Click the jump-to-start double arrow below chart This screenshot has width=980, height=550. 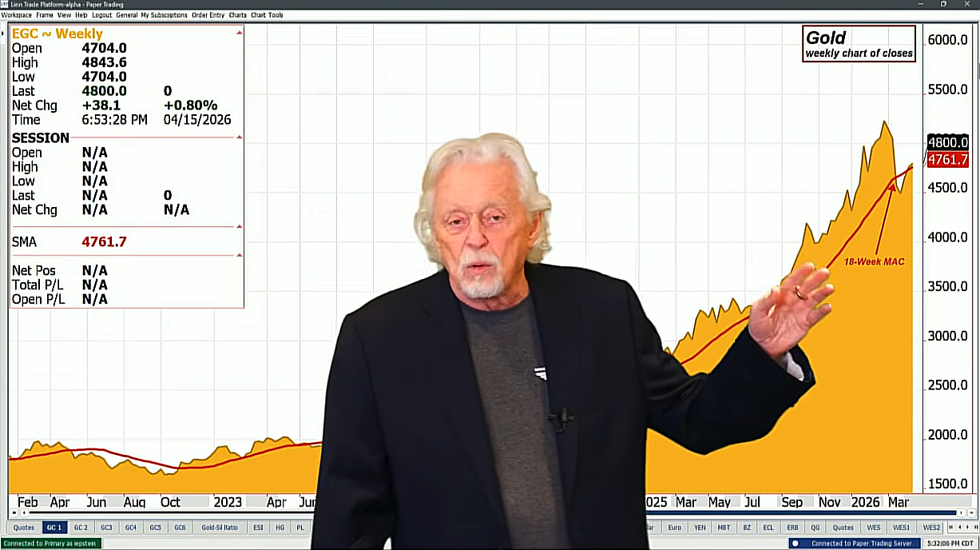point(14,512)
